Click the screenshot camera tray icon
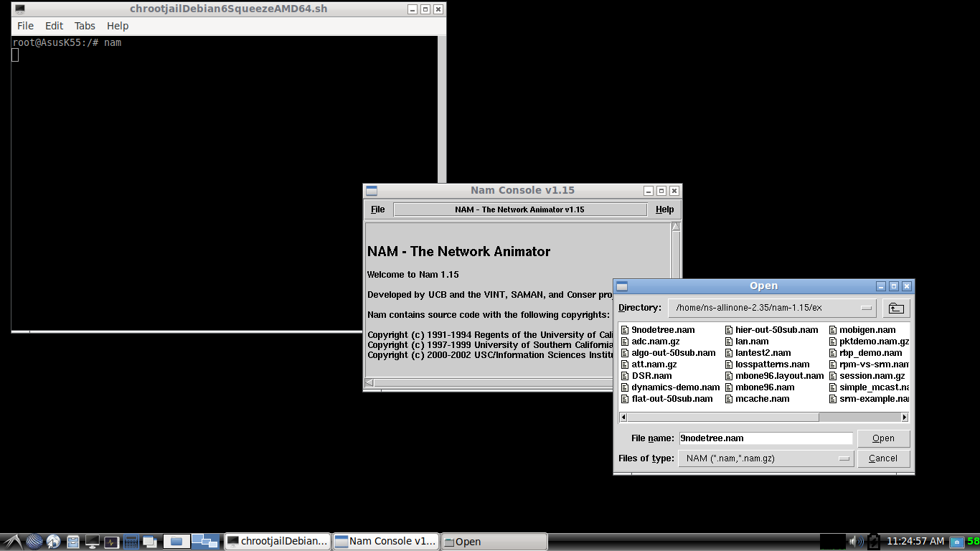The height and width of the screenshot is (551, 980). click(x=956, y=542)
